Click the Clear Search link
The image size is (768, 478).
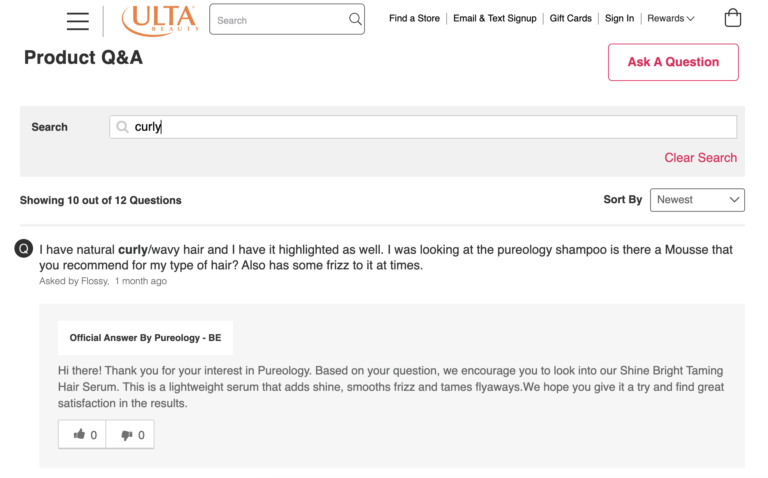coord(700,157)
